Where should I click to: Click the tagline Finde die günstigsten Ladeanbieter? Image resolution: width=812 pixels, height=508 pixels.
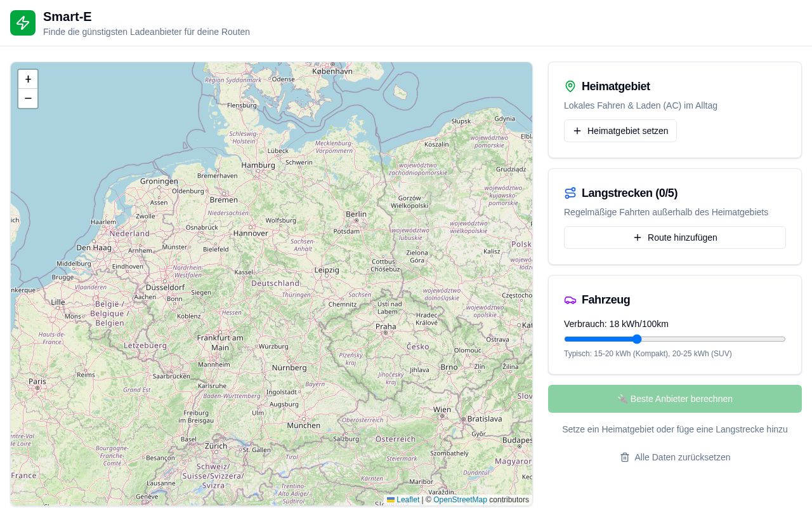point(147,32)
